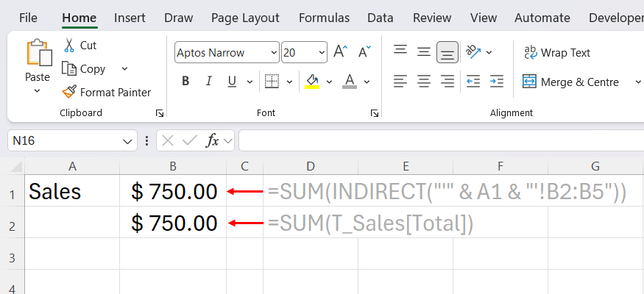
Task: Click the text Orientation icon
Action: [473, 52]
